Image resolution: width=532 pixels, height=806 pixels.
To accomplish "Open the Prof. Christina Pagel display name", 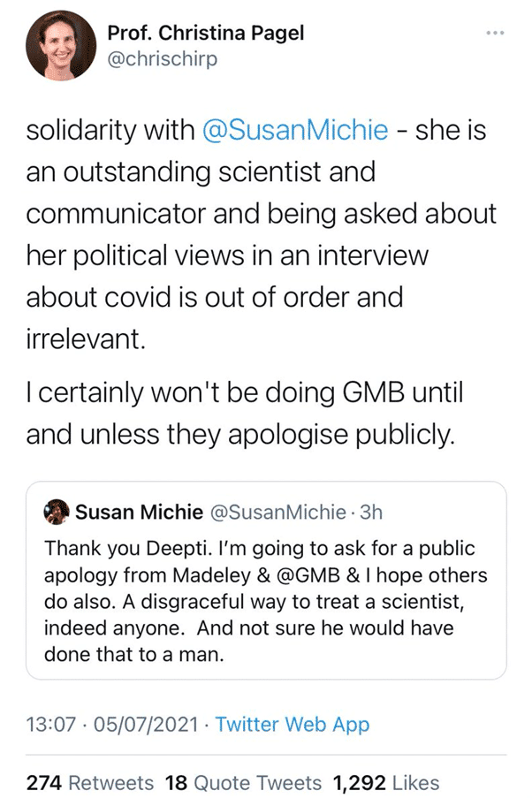I will [205, 34].
